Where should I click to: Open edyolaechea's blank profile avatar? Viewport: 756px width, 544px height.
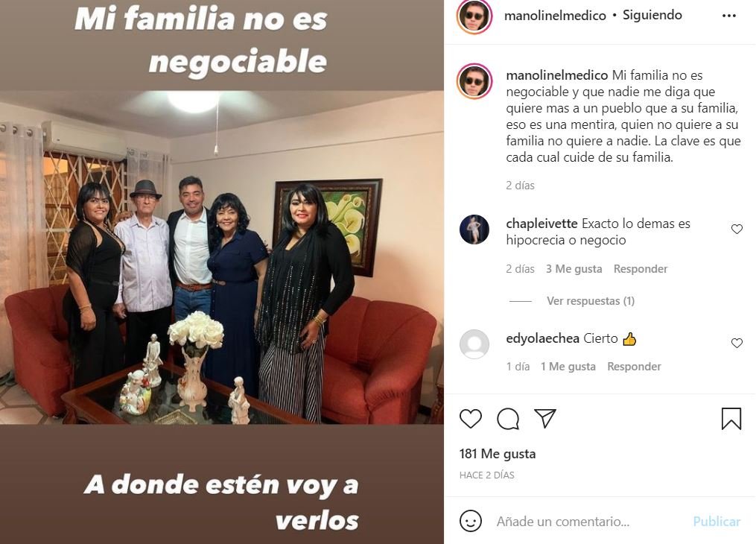tap(474, 344)
